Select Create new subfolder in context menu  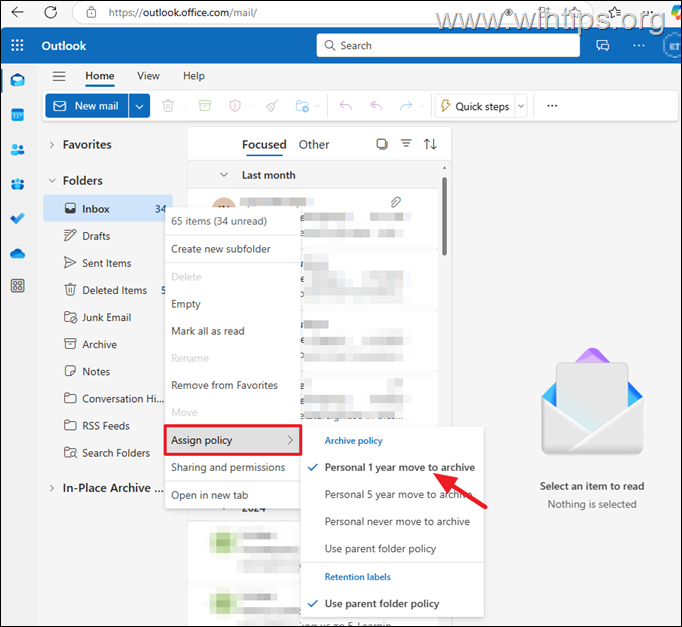pos(233,249)
